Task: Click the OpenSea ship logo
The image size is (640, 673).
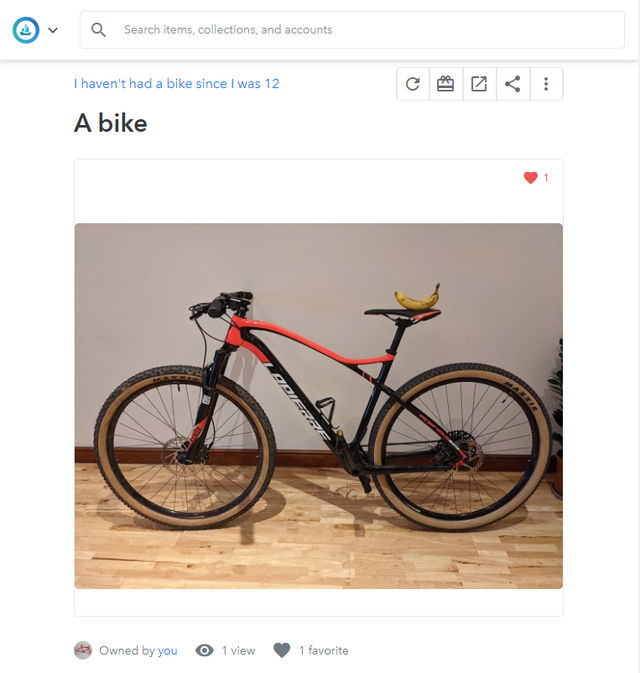Action: [x=26, y=30]
